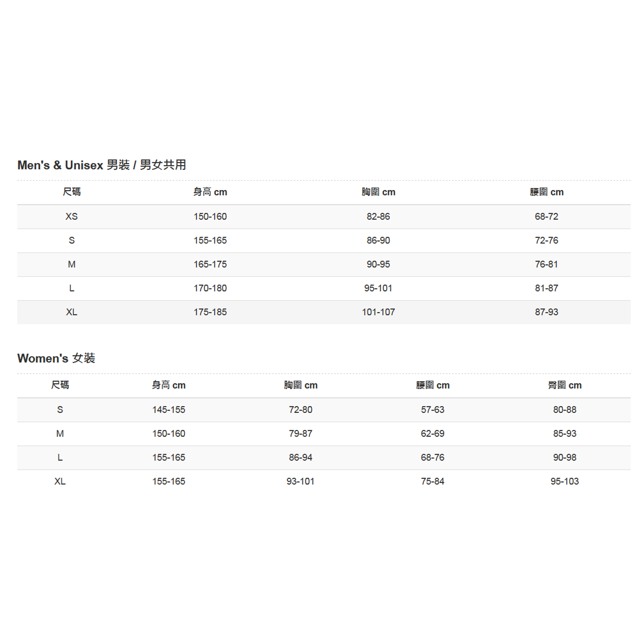This screenshot has width=644, height=644.
Task: Select the men's M height 165-175 cell
Action: (x=210, y=264)
